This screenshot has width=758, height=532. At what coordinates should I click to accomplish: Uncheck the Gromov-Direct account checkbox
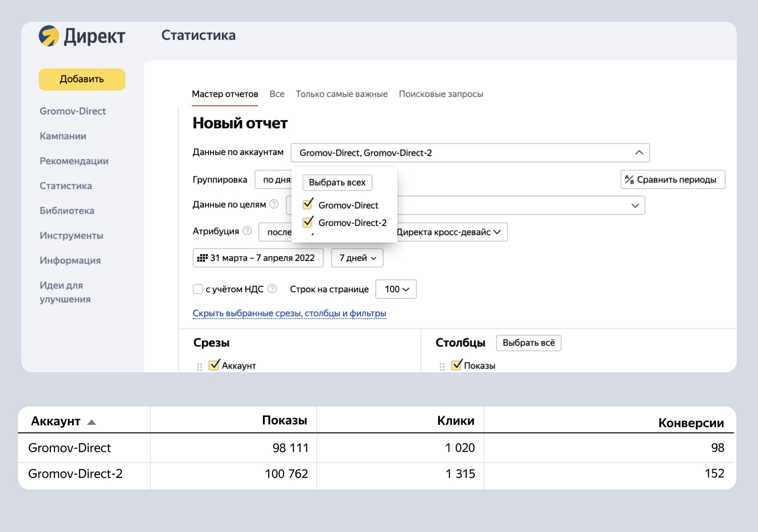click(x=308, y=205)
